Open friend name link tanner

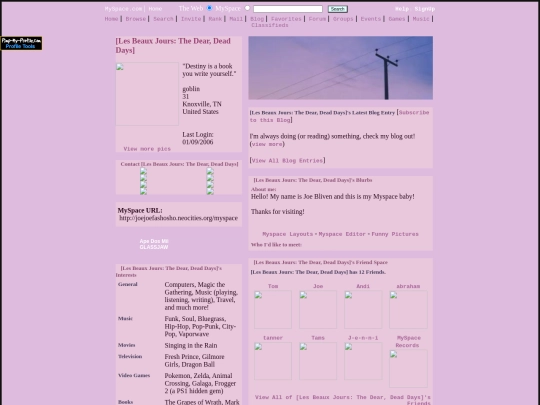point(273,338)
